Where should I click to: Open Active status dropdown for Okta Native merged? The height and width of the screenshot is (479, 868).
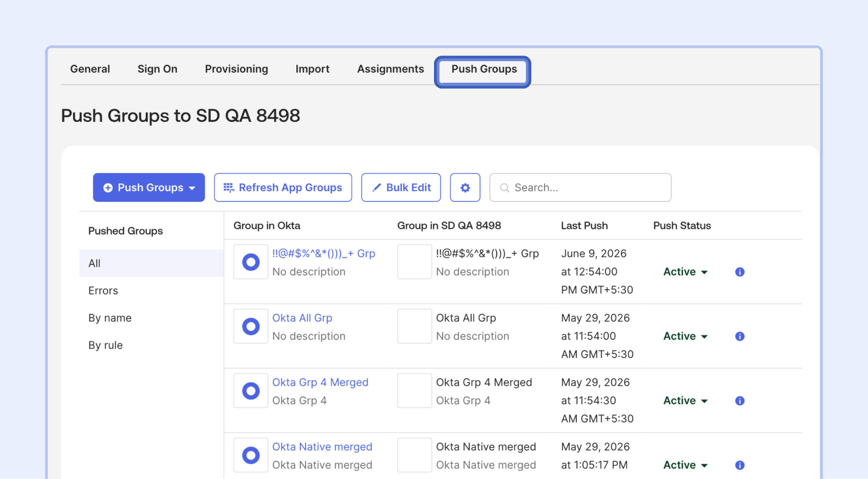[x=685, y=465]
